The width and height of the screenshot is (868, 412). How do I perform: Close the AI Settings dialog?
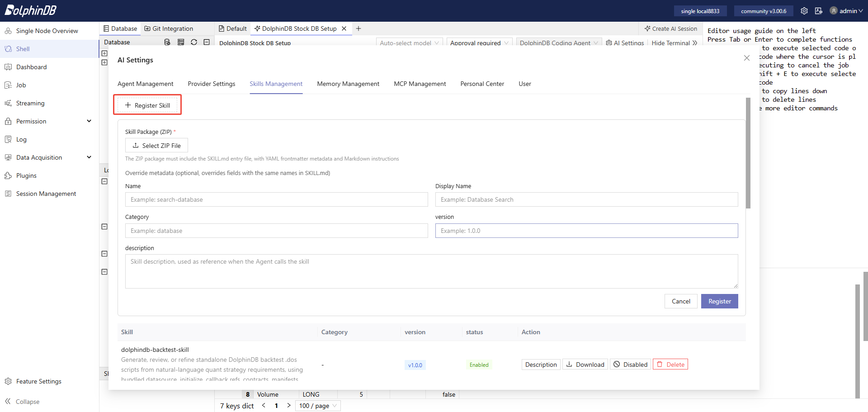747,58
